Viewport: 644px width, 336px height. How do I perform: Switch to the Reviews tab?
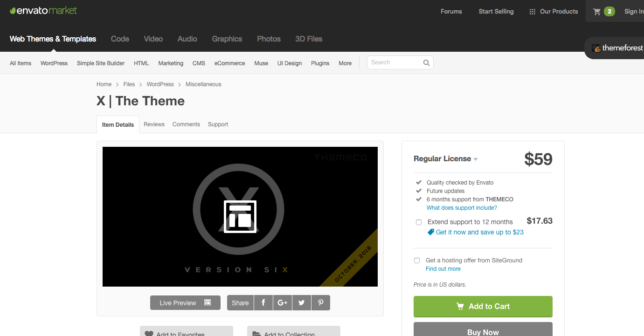tap(154, 124)
